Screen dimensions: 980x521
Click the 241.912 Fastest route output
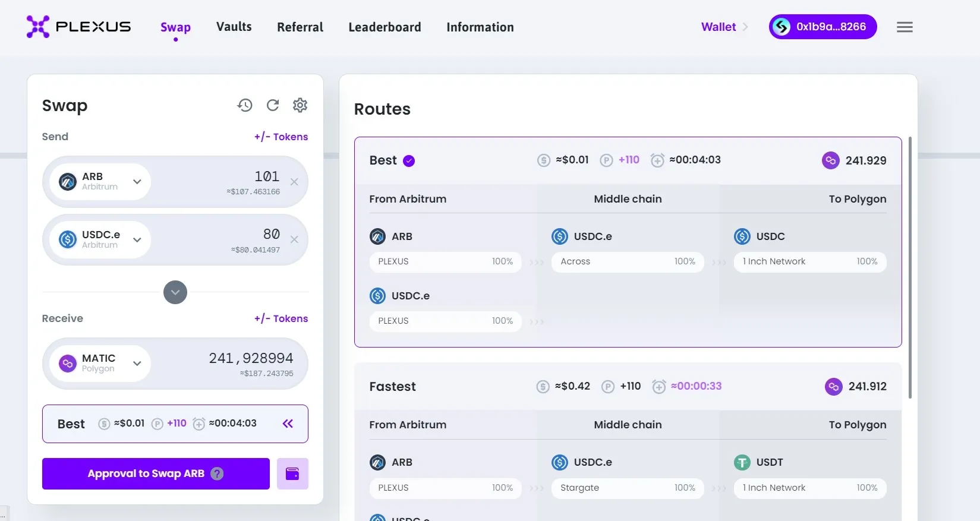click(868, 387)
